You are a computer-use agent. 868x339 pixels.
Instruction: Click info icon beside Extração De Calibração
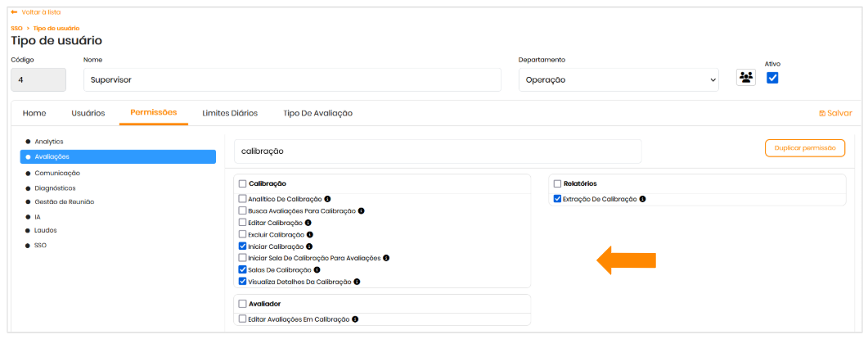pyautogui.click(x=643, y=199)
